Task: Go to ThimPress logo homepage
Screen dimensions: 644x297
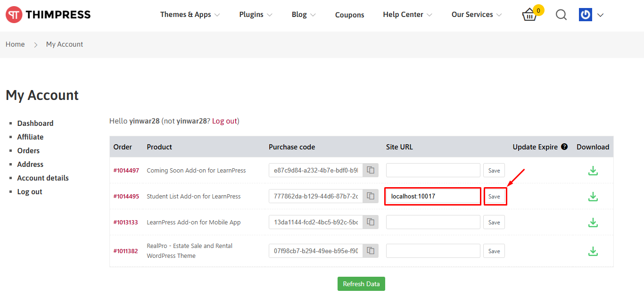Action: click(x=48, y=15)
